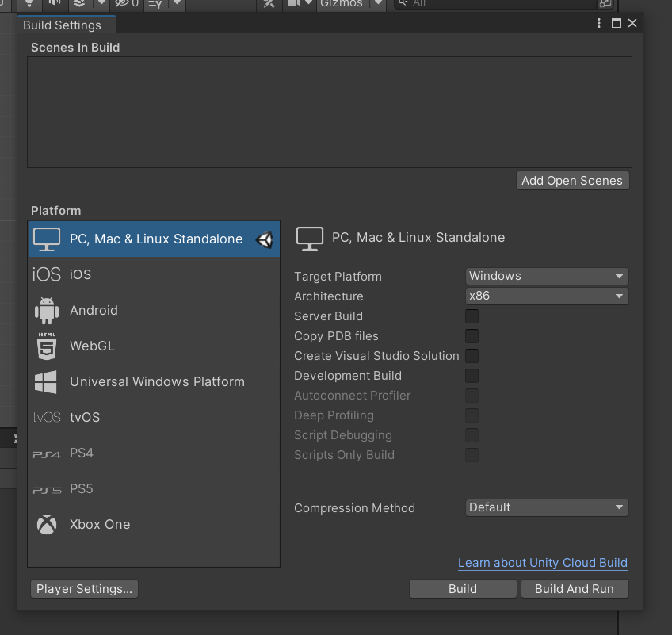Select Universal Windows Platform logo icon

tap(46, 381)
